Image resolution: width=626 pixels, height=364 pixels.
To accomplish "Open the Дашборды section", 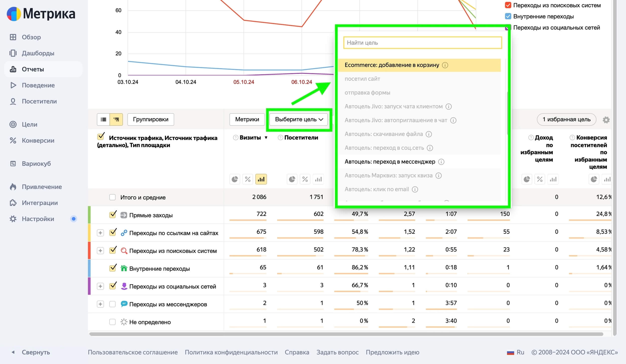I will coord(38,53).
